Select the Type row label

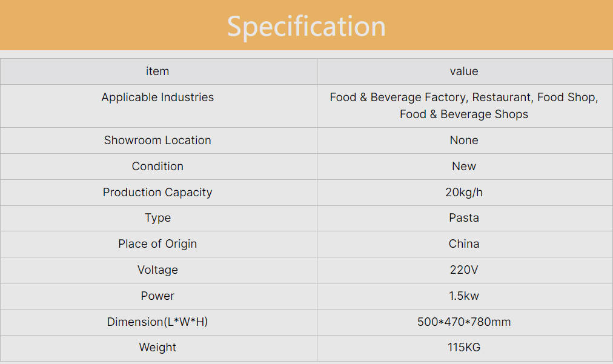point(157,218)
